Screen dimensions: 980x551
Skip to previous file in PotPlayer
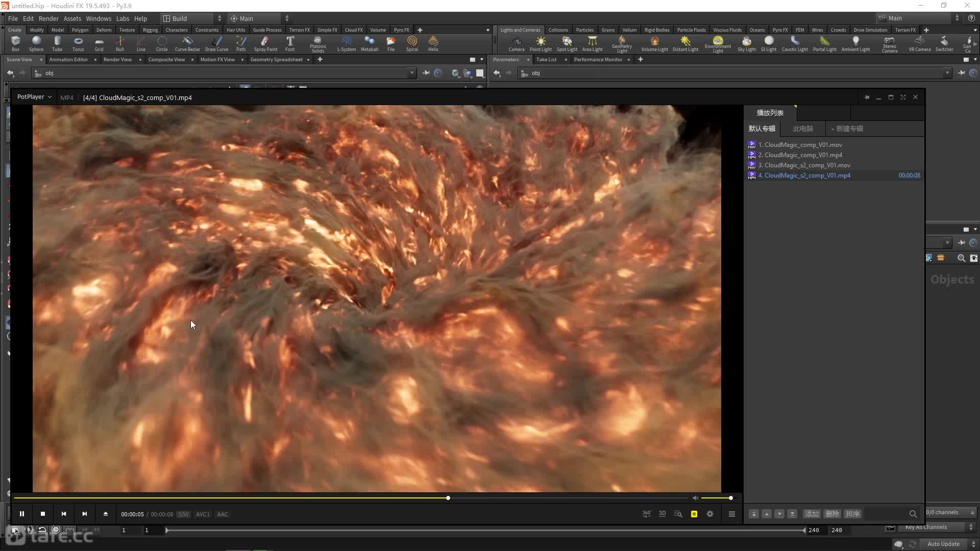point(64,514)
